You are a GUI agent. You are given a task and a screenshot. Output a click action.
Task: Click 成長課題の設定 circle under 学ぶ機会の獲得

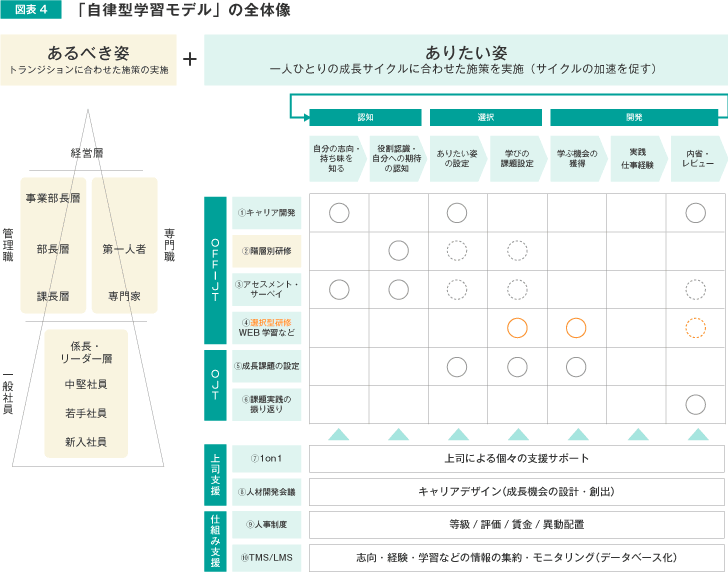[x=576, y=367]
